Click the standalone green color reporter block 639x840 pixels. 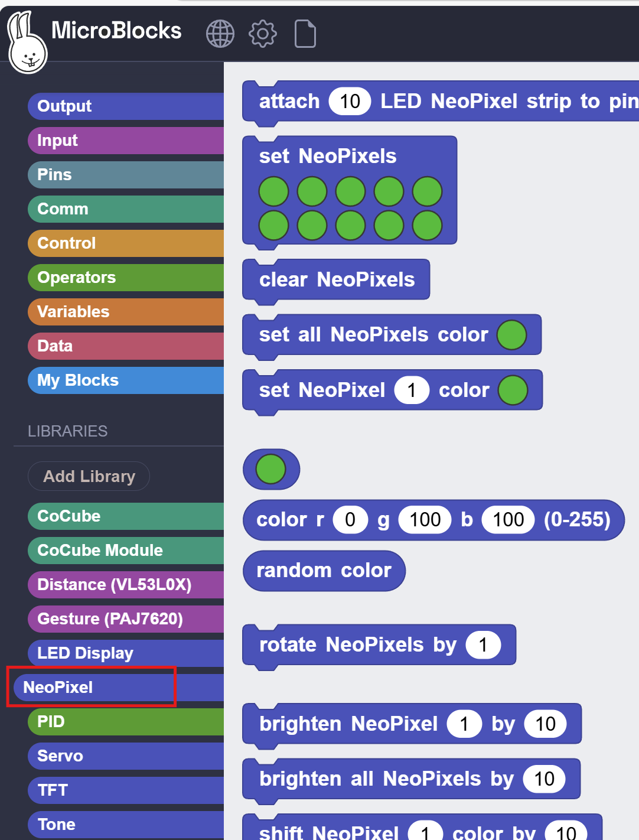[x=271, y=470]
